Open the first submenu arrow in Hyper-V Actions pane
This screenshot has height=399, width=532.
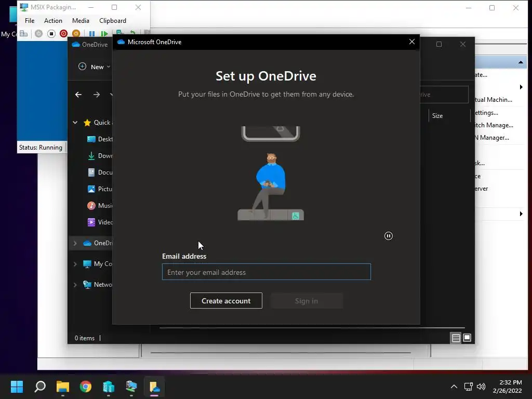tap(521, 87)
